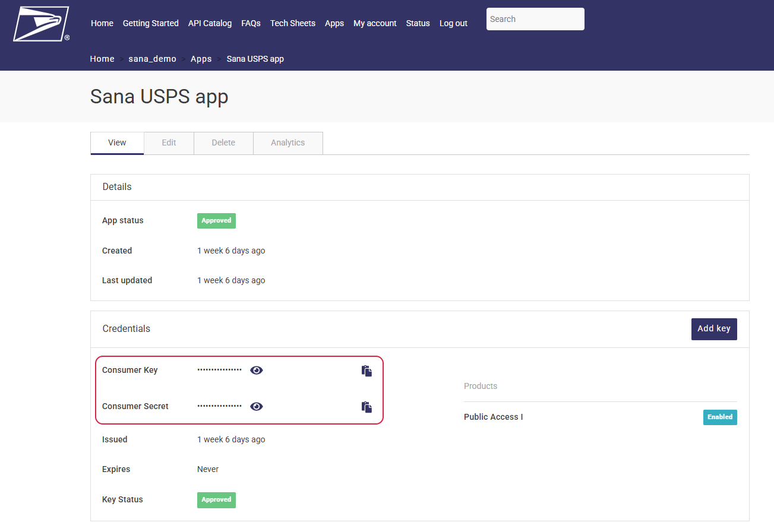
Task: Click the Consumer Key label
Action: click(130, 370)
